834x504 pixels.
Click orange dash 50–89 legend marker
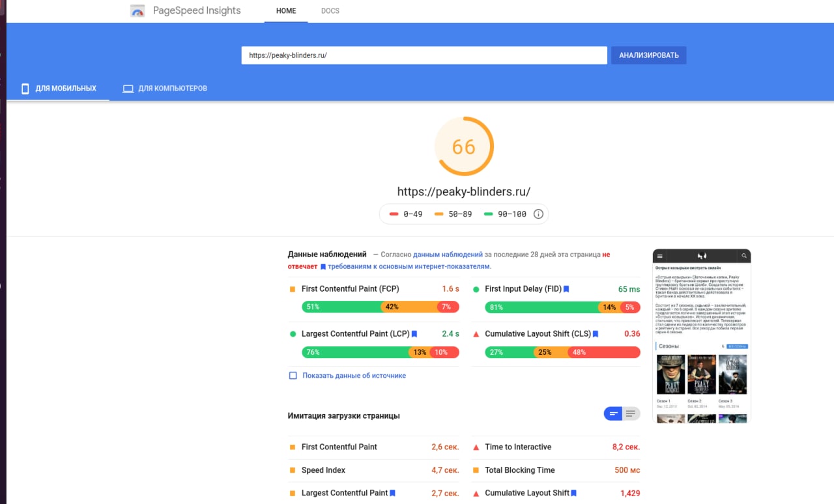click(x=439, y=214)
